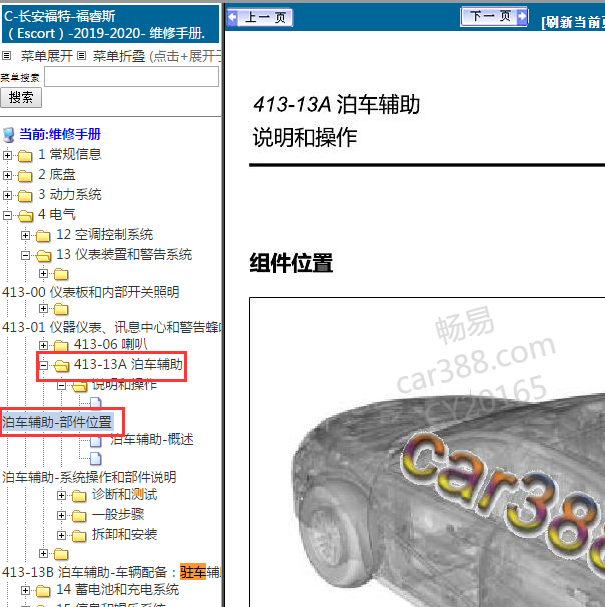This screenshot has width=605, height=607.
Task: Click the folder icon for 2 底盘
Action: [25, 176]
